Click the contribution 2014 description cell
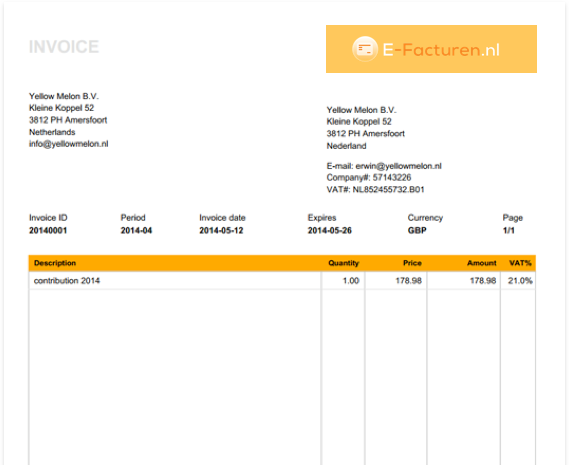Screen dimensions: 569x465 (175, 281)
